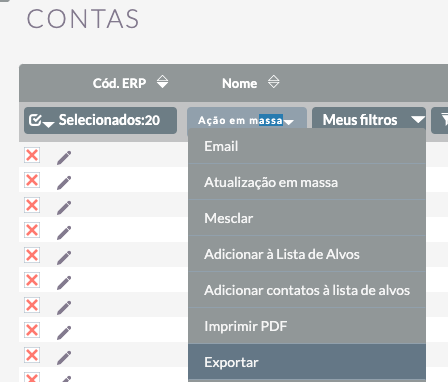This screenshot has height=382, width=448.
Task: Uncheck the ninth row's red X checkbox
Action: [x=32, y=355]
